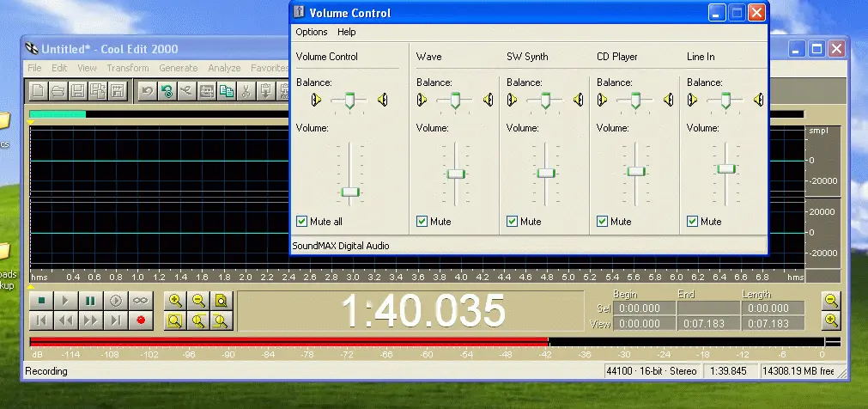Click the circled Play to End button
Viewport: 868px width, 409px height.
point(116,301)
